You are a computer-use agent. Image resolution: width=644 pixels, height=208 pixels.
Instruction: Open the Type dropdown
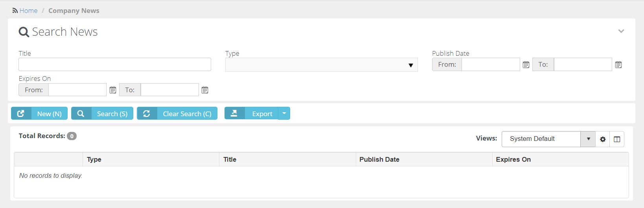[321, 65]
